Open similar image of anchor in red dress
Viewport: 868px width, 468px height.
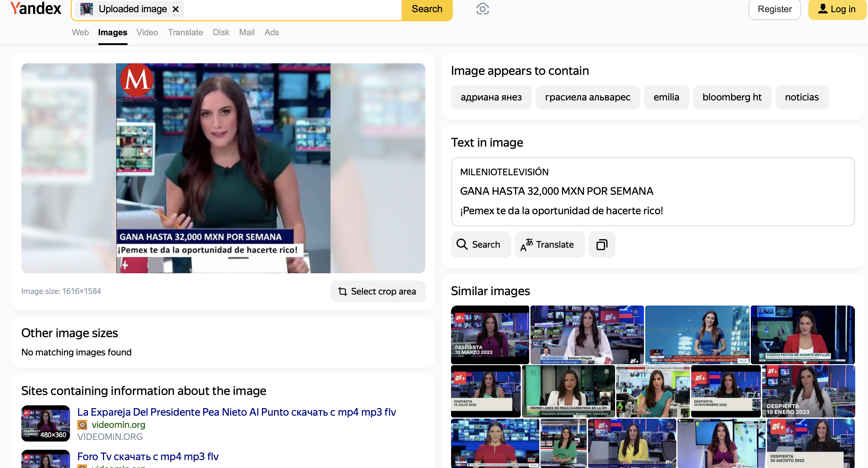(495, 443)
